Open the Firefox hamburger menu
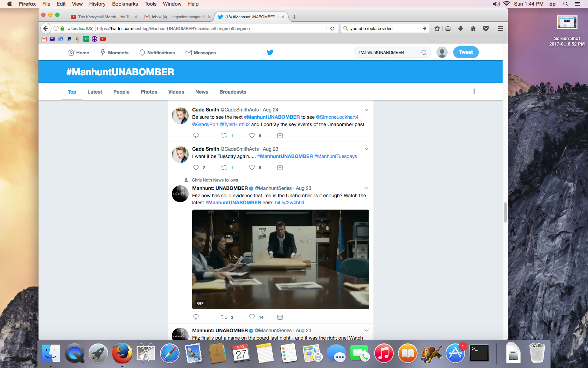The width and height of the screenshot is (588, 368). (500, 28)
